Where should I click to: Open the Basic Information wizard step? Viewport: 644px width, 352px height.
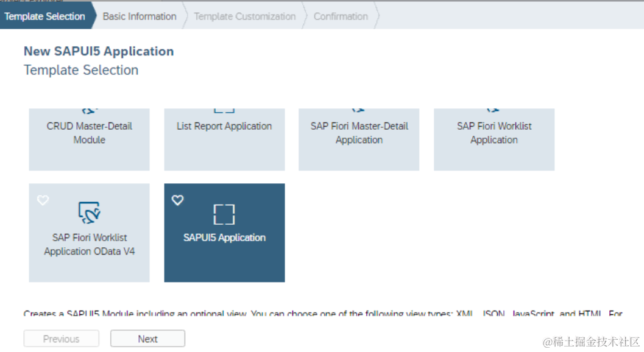click(140, 16)
